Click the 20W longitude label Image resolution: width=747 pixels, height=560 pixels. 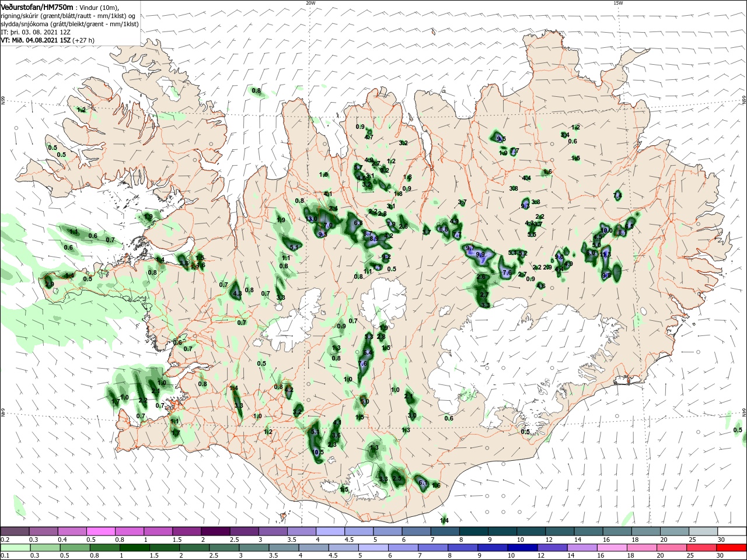click(310, 3)
